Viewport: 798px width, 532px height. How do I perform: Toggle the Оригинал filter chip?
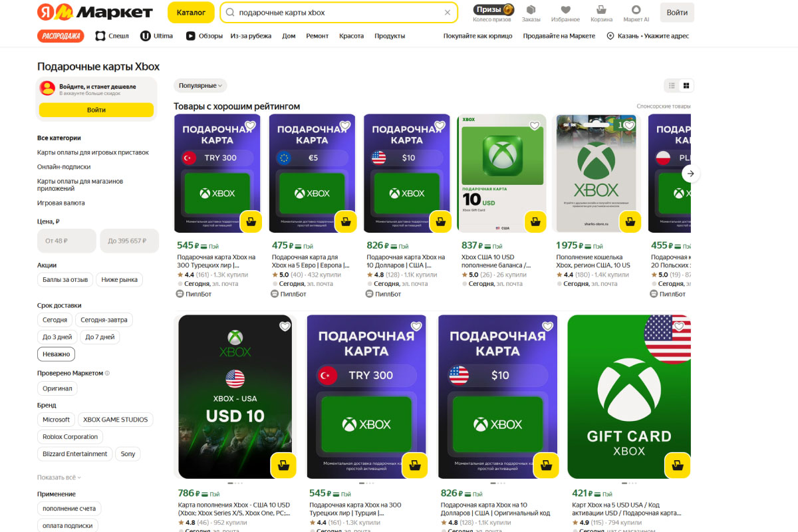(57, 388)
